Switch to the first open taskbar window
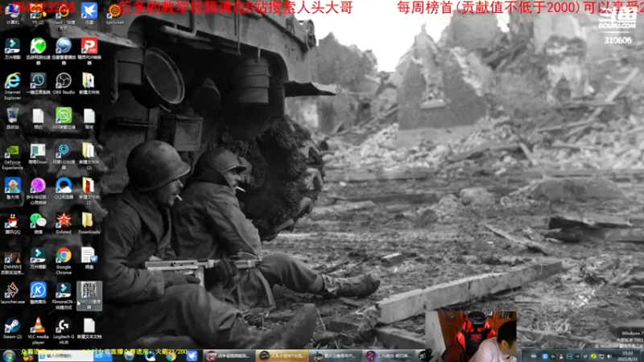This screenshot has width=644, height=362. [x=228, y=356]
